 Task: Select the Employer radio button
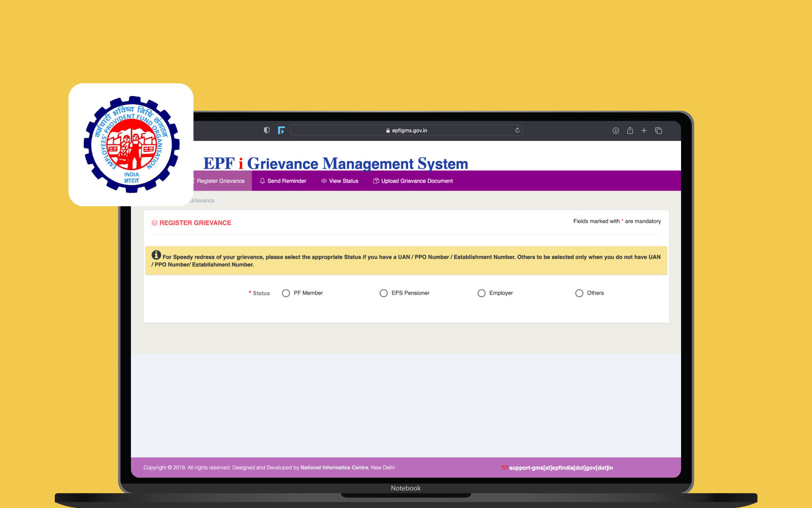[x=481, y=293]
